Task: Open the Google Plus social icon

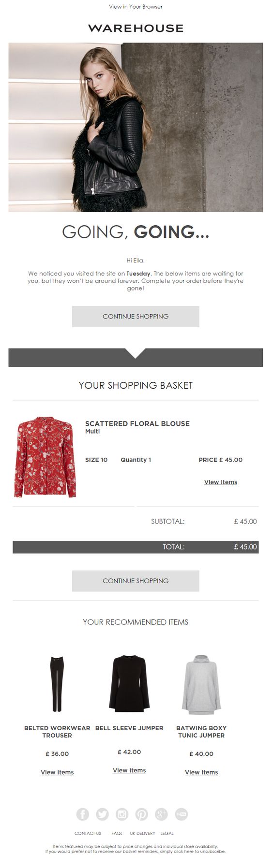Action: point(161,814)
